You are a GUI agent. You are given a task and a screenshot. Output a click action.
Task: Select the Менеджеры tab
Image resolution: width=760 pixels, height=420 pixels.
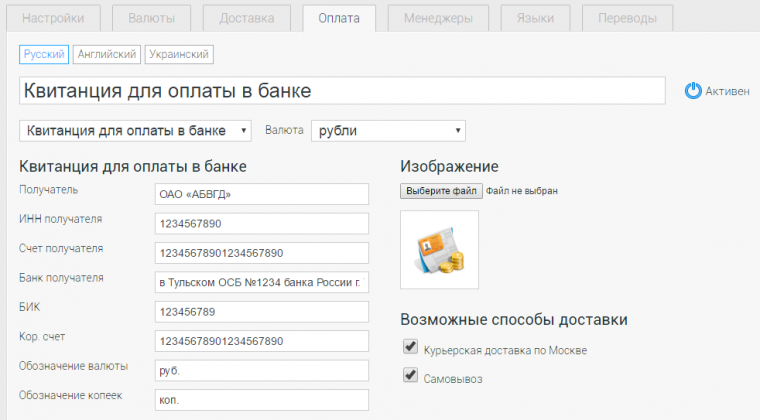click(x=439, y=19)
